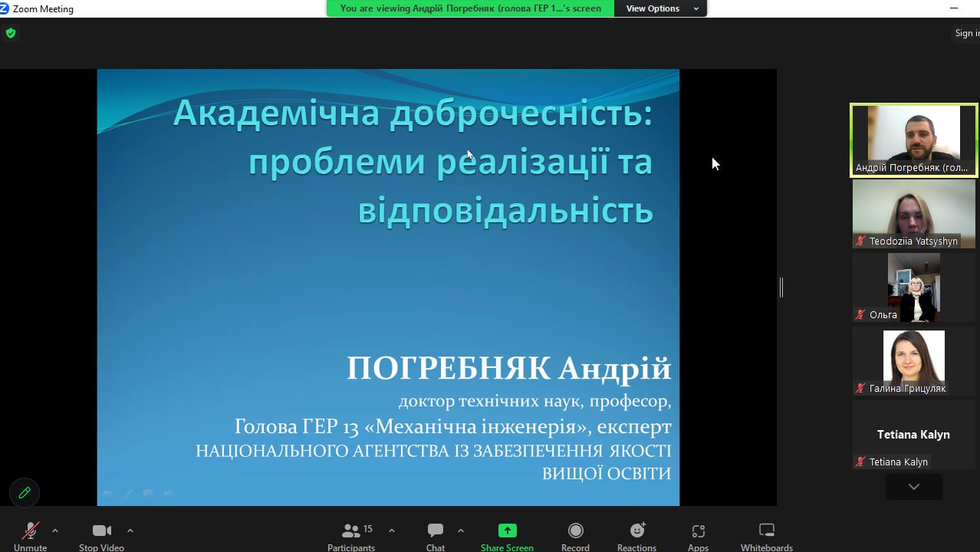Viewport: 980px width, 552px height.
Task: Click the panel resize handle beside shared screen
Action: click(781, 287)
